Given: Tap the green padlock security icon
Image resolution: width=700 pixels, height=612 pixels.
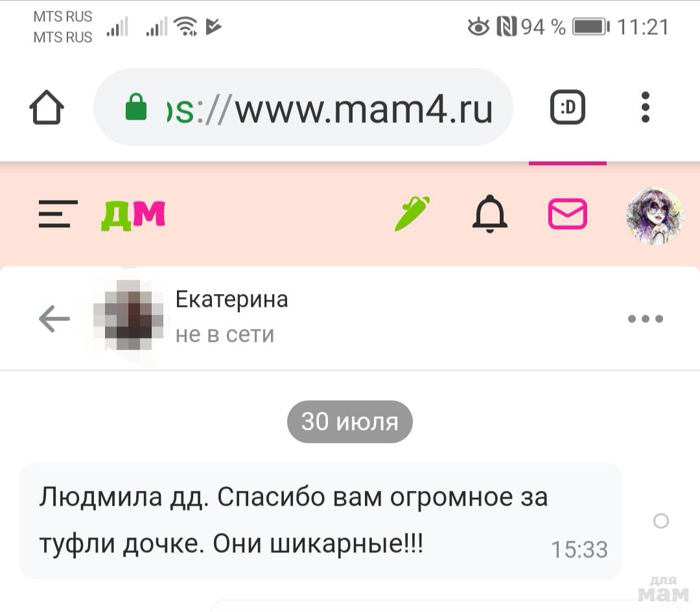Looking at the screenshot, I should pos(135,107).
